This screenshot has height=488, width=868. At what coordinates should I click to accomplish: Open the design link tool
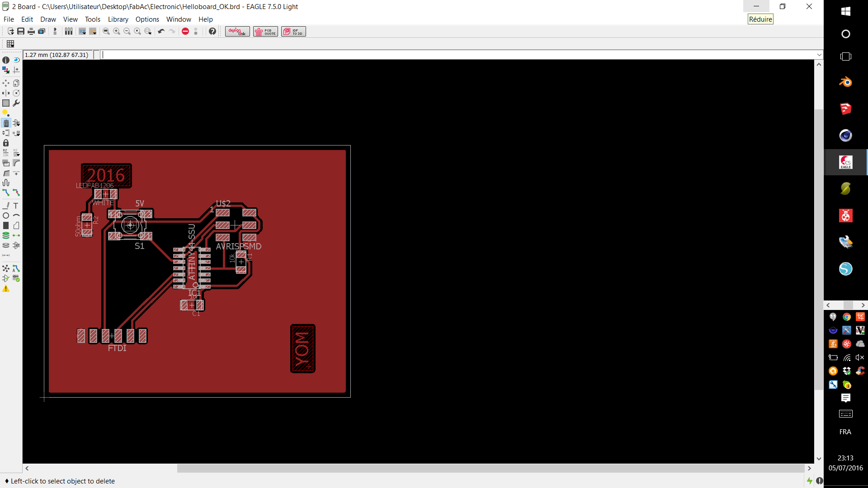pyautogui.click(x=237, y=31)
